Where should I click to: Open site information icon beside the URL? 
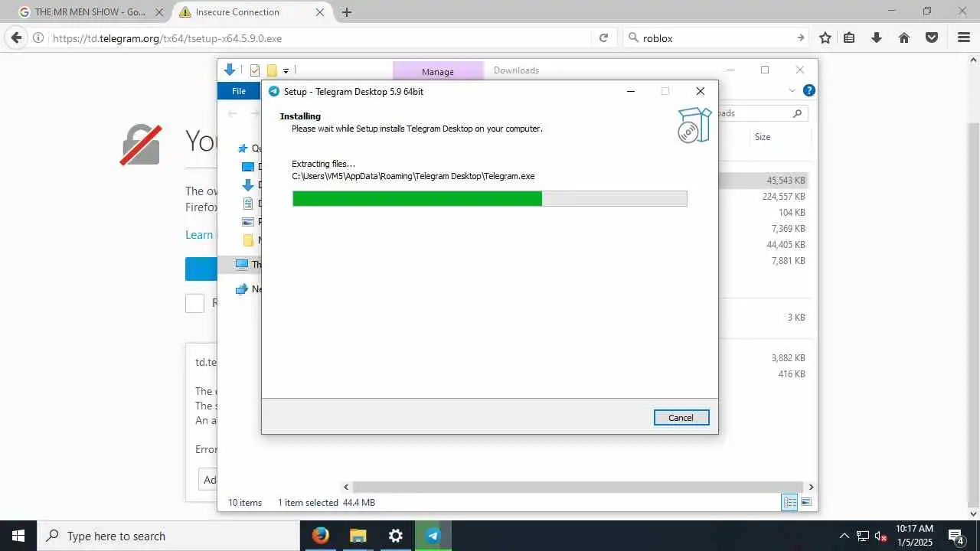[x=38, y=37]
